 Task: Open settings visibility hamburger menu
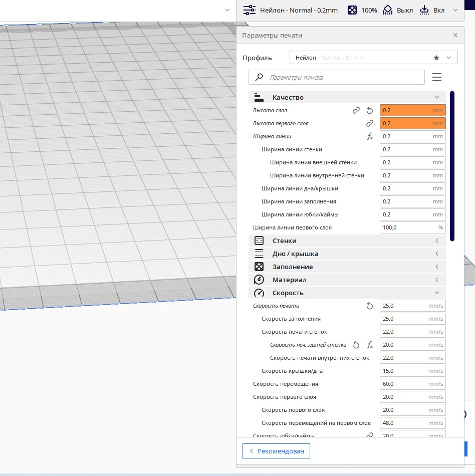(x=437, y=77)
